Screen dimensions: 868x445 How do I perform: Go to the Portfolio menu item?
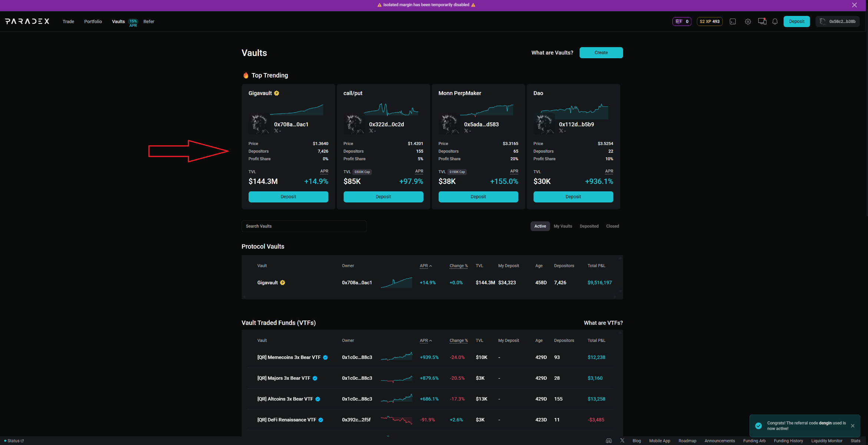(93, 22)
